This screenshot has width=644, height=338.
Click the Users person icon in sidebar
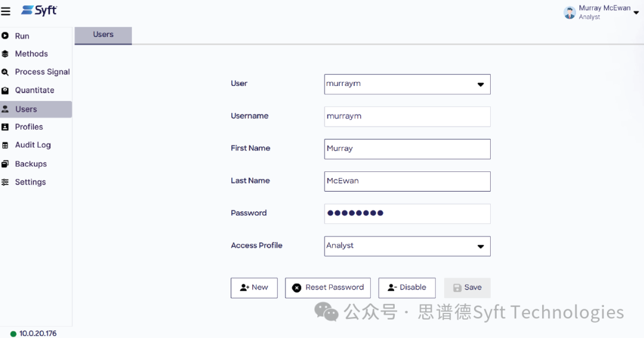click(5, 109)
